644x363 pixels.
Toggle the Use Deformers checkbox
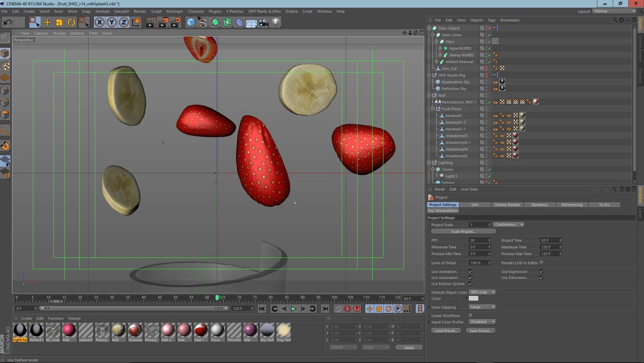coord(541,278)
